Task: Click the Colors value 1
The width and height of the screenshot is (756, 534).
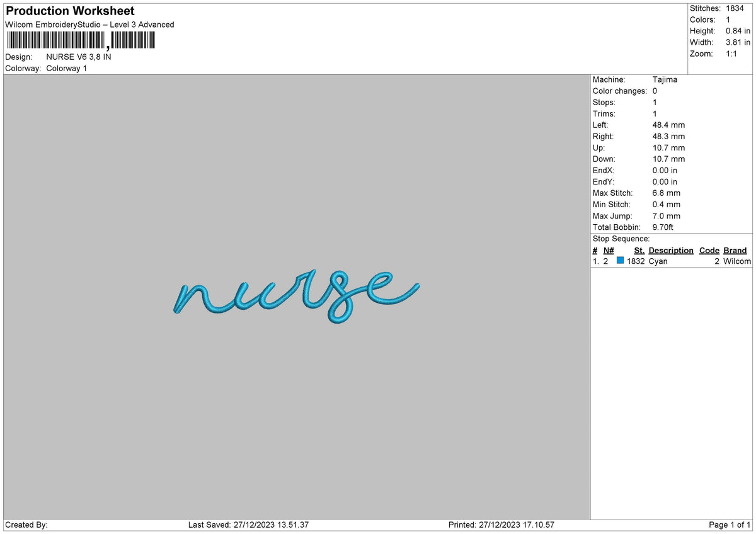Action: point(728,20)
